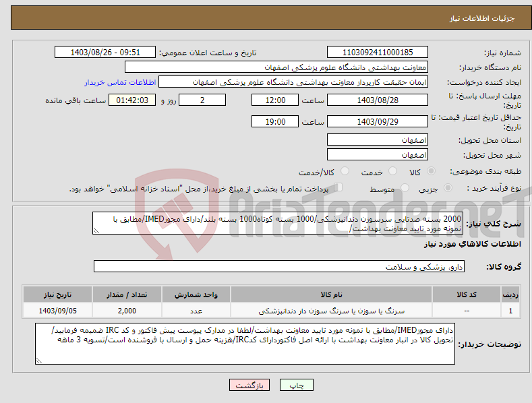Image resolution: width=532 pixels, height=403 pixels.
Task: Click the section title اطلاعات کالاهای مورد نیاز
Action: click(x=472, y=244)
